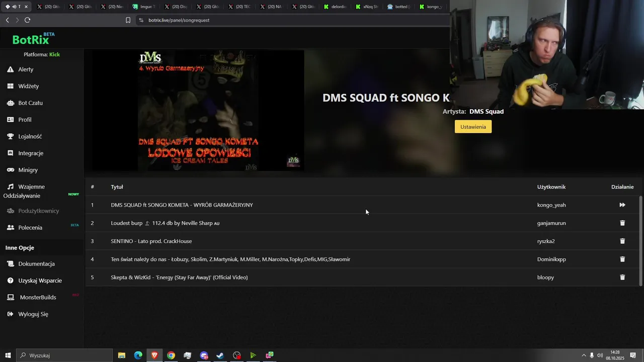
Task: Switch to the Imgur browser tab
Action: pos(144,7)
